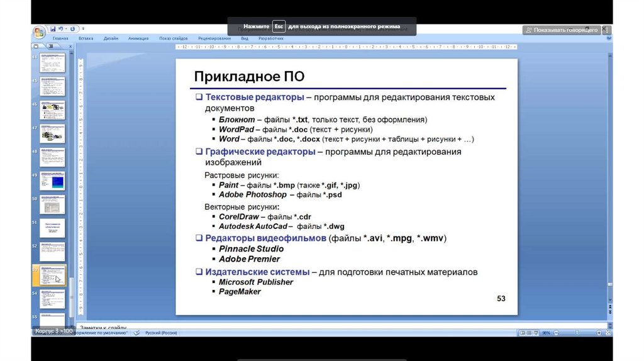644x361 pixels.
Task: Open the Рецензирование tab
Action: [214, 38]
